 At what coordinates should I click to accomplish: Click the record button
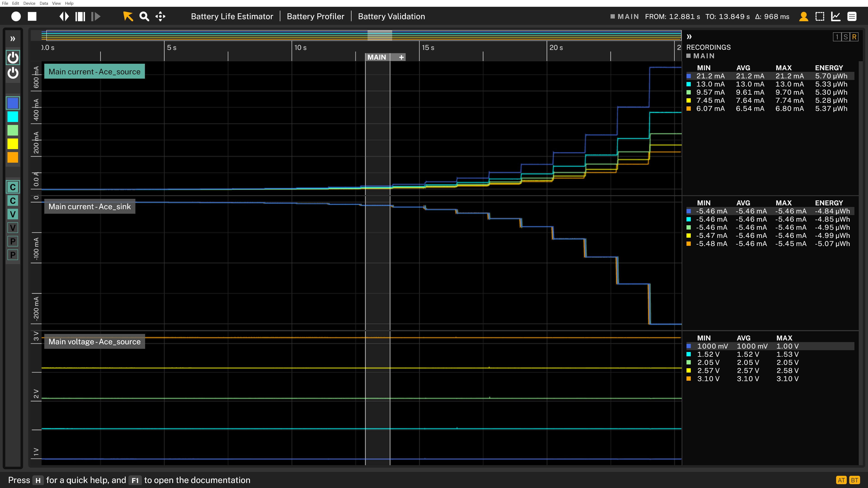tap(16, 16)
